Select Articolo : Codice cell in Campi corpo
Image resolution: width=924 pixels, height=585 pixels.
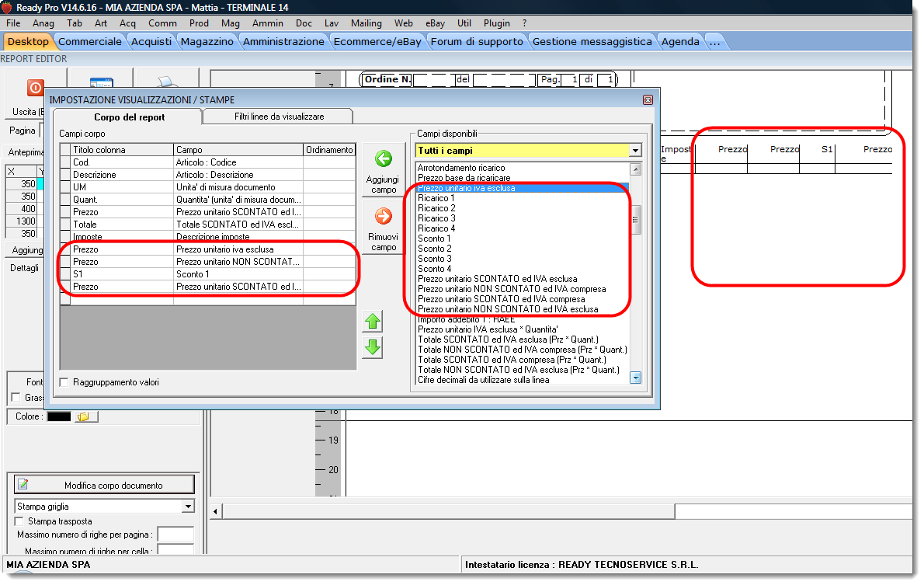(238, 162)
